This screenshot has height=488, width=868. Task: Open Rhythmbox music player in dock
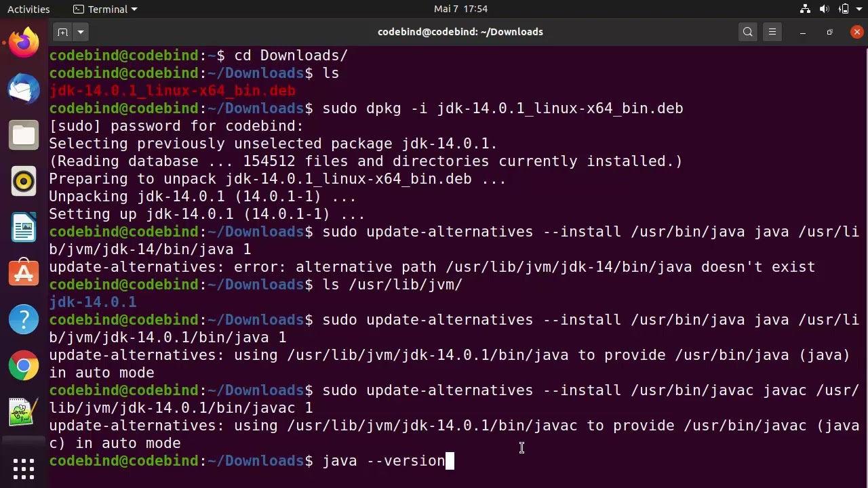[24, 181]
